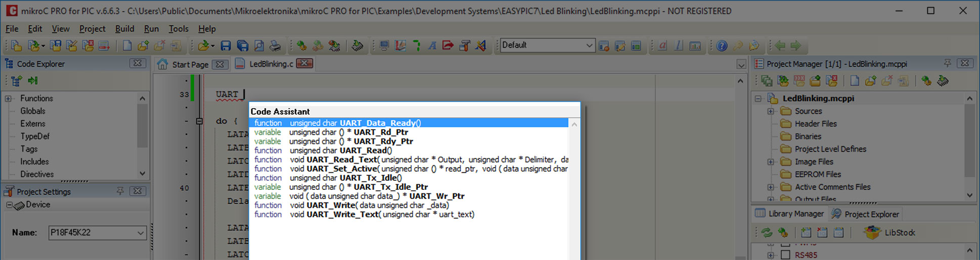Close the Code Explorer panel
Image resolution: width=980 pixels, height=260 pixels.
pyautogui.click(x=137, y=63)
